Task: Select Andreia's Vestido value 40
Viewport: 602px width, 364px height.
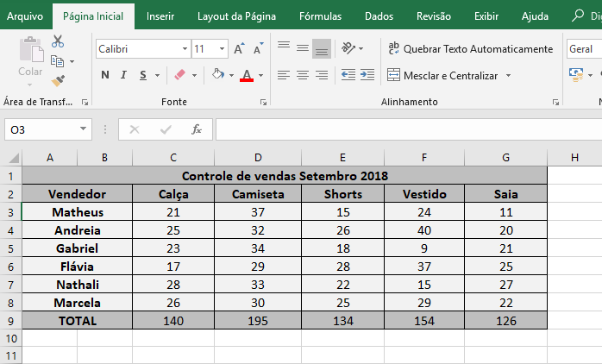Action: (424, 230)
